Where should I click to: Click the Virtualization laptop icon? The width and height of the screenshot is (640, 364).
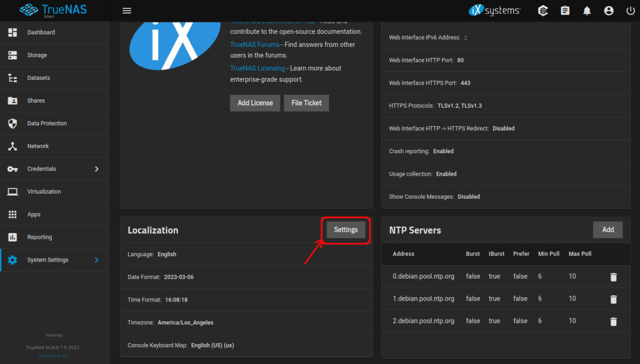(x=12, y=192)
